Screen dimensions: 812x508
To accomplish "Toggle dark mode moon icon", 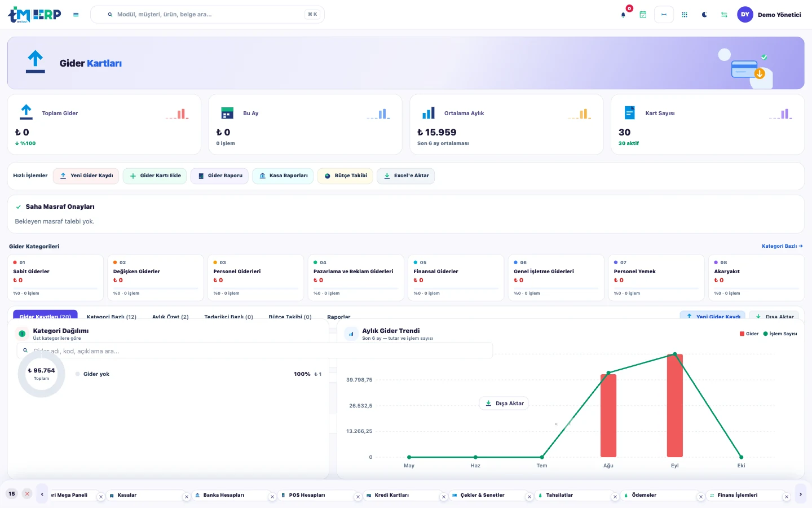I will pyautogui.click(x=704, y=15).
